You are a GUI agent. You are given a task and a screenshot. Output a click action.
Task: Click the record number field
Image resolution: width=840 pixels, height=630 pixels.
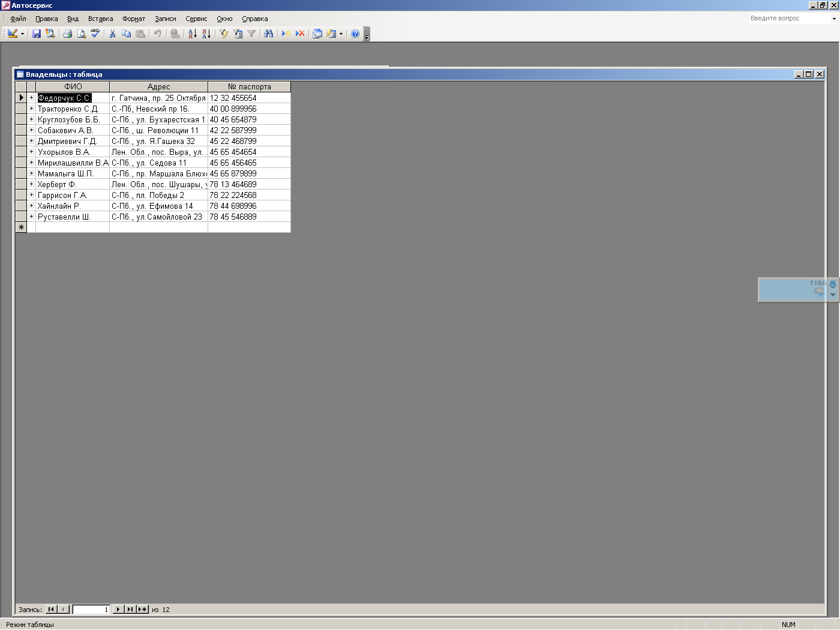click(x=91, y=610)
